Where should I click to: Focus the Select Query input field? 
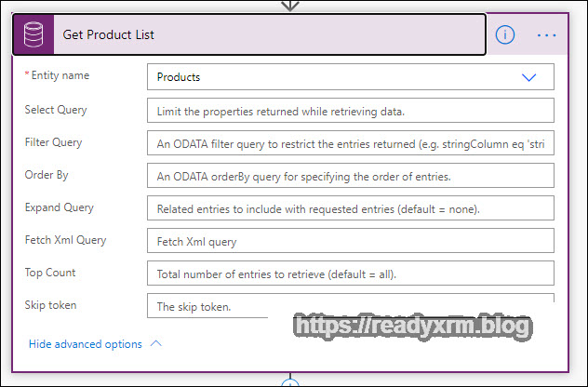click(x=350, y=111)
